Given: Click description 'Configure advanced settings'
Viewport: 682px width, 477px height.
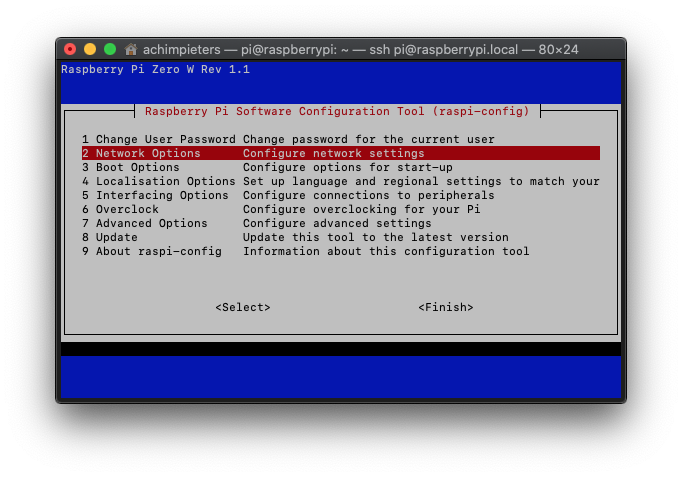Looking at the screenshot, I should (x=337, y=223).
